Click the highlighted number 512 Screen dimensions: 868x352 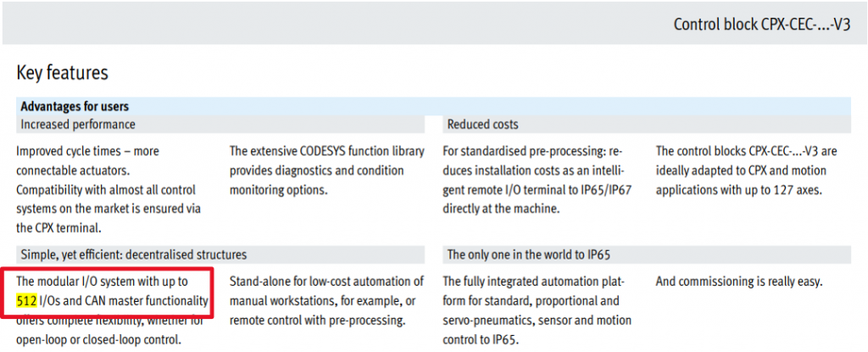[x=27, y=301]
